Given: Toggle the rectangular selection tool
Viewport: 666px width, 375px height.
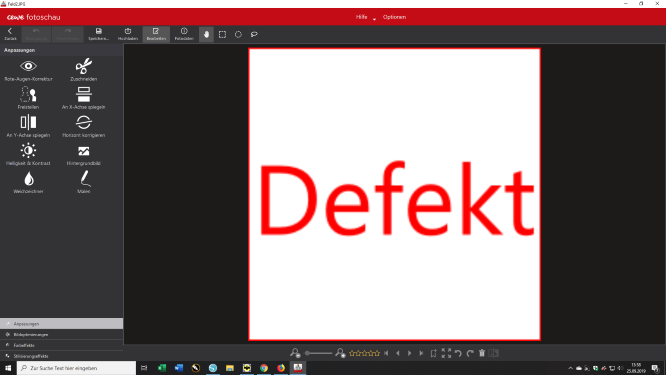Looking at the screenshot, I should tap(222, 34).
